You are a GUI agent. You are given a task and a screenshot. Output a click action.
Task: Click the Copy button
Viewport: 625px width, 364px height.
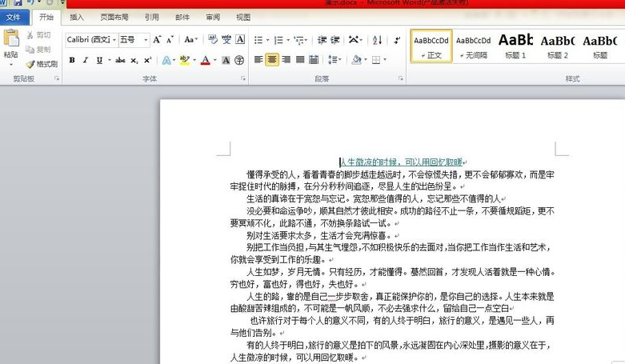[38, 50]
